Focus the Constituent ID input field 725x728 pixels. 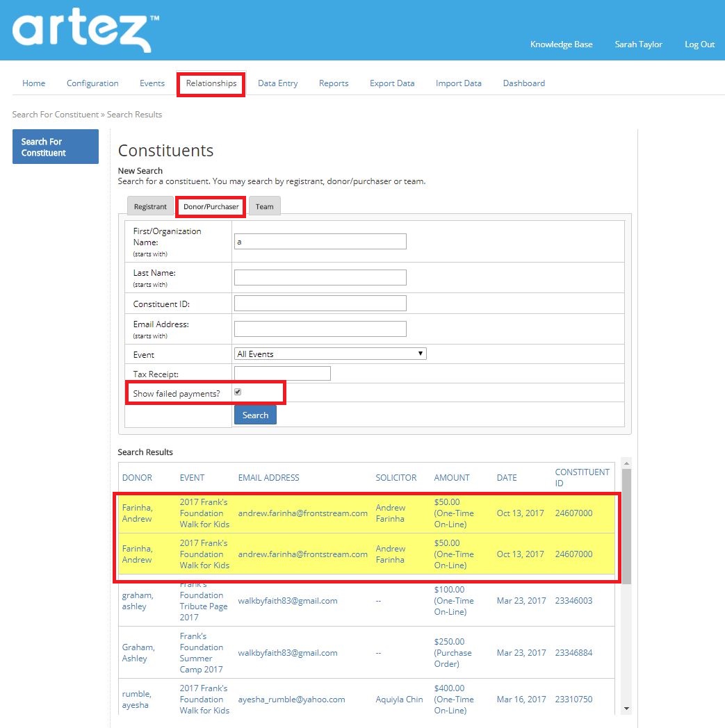[x=320, y=303]
